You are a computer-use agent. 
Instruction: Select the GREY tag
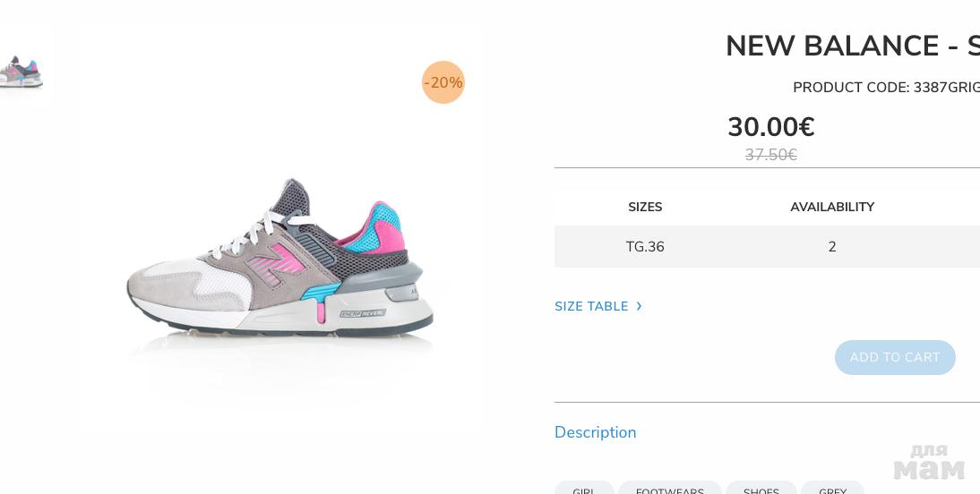832,490
